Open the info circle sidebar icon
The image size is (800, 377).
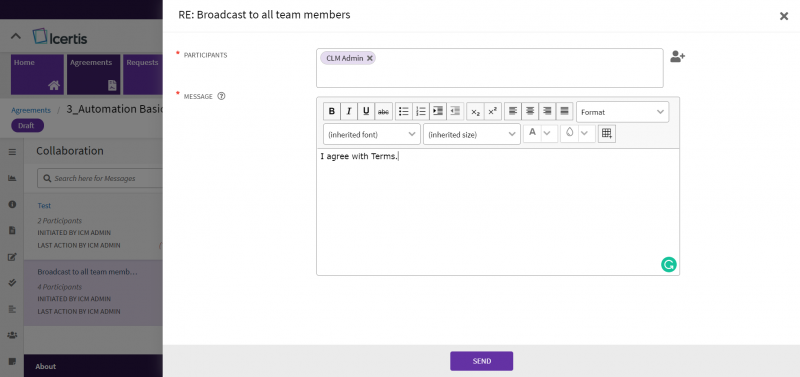point(12,204)
